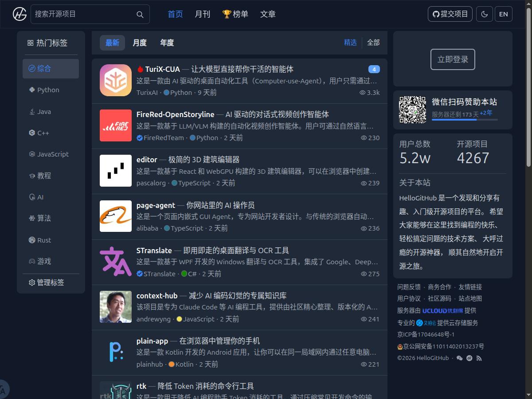
Task: Toggle dark mode with moon button
Action: pos(484,14)
